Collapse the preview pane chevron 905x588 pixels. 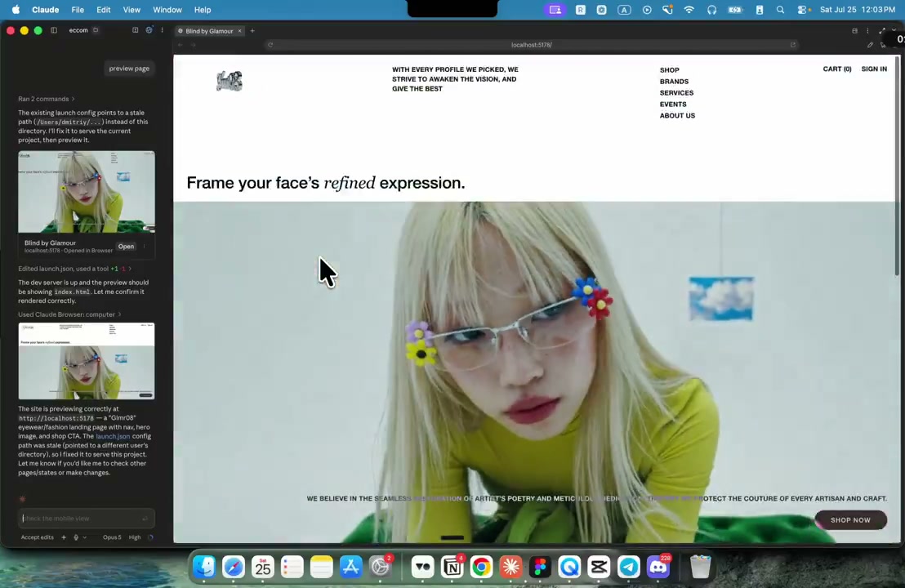click(894, 31)
